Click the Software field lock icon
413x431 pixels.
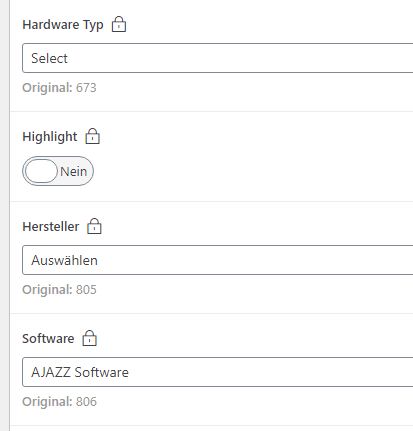click(89, 338)
